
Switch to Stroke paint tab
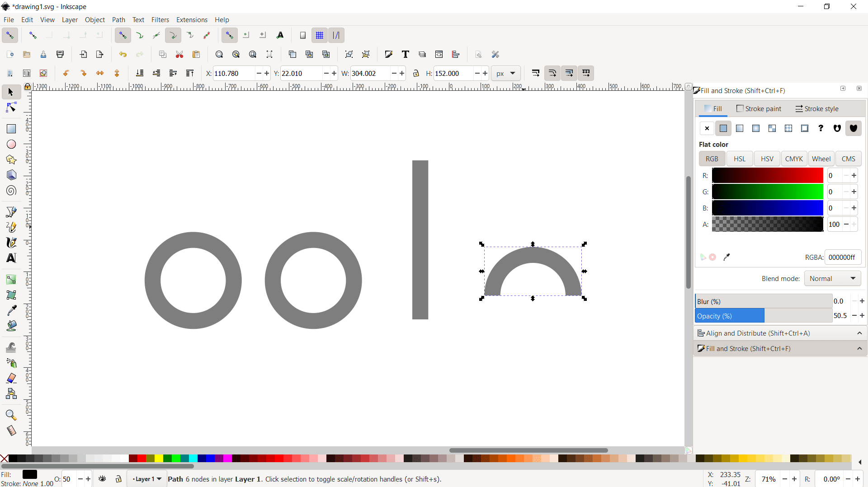point(759,109)
